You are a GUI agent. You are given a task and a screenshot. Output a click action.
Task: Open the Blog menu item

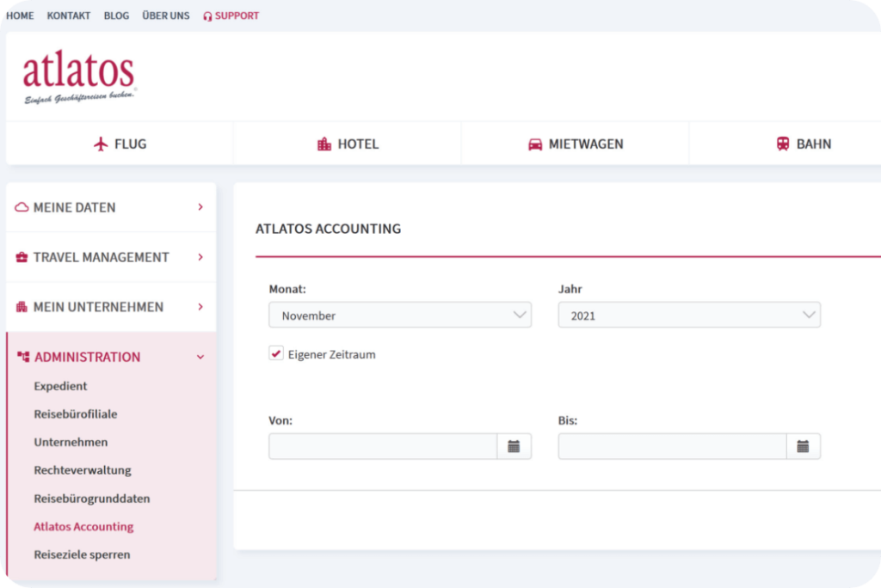point(116,15)
